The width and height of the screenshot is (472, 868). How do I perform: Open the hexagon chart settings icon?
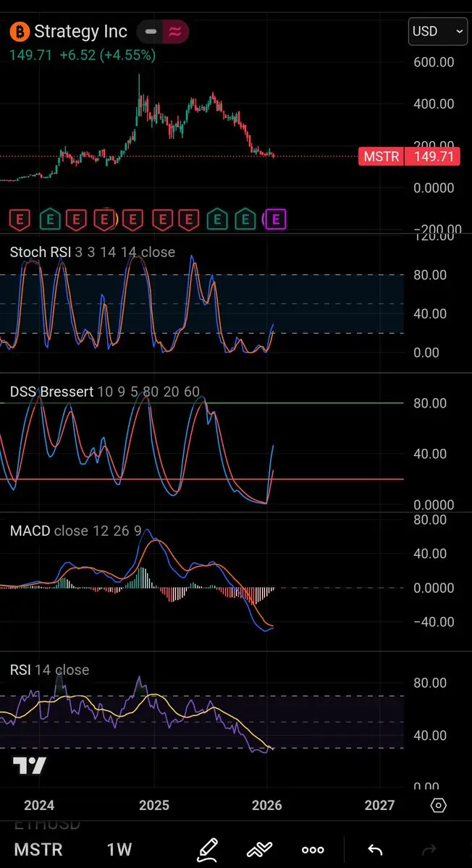[438, 806]
